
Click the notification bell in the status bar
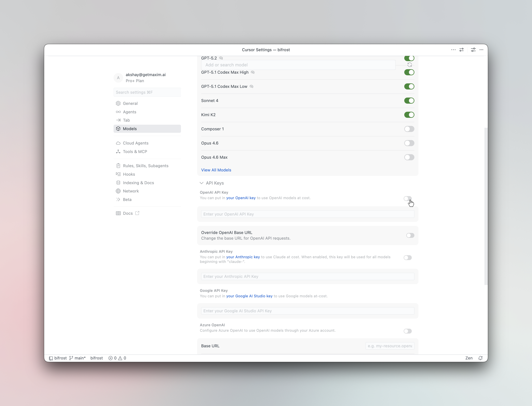coord(480,358)
